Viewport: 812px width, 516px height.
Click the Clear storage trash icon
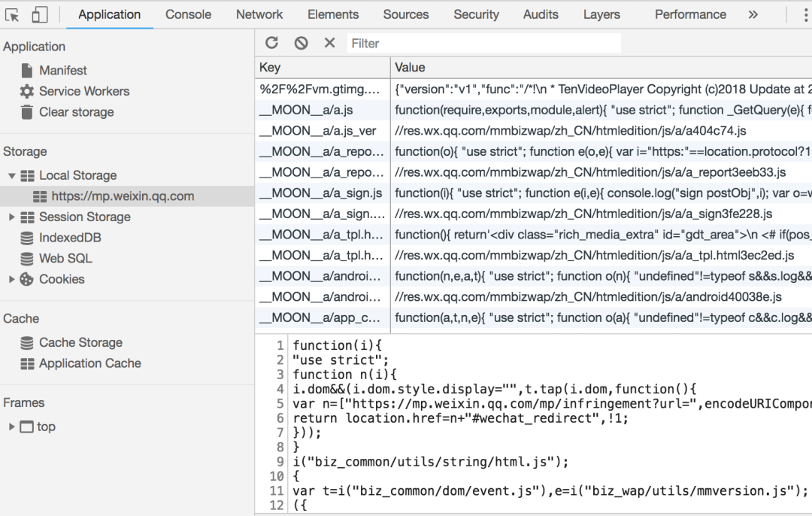click(27, 112)
